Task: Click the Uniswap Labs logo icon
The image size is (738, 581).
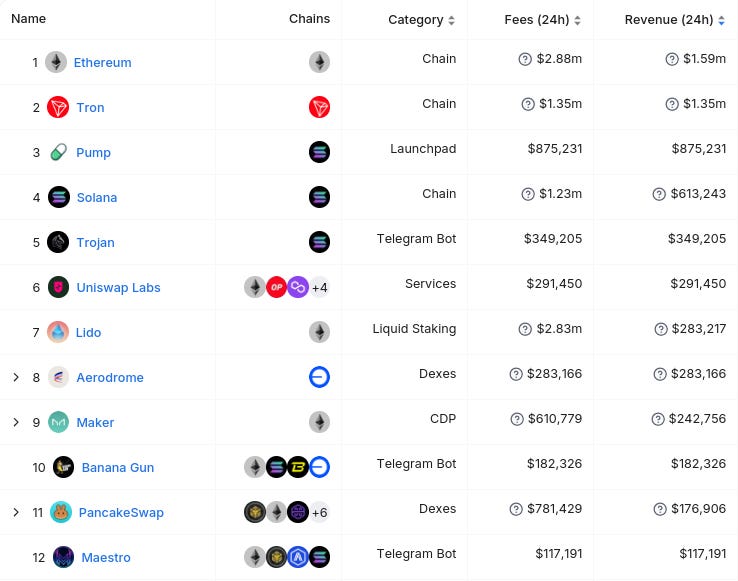Action: coord(58,287)
